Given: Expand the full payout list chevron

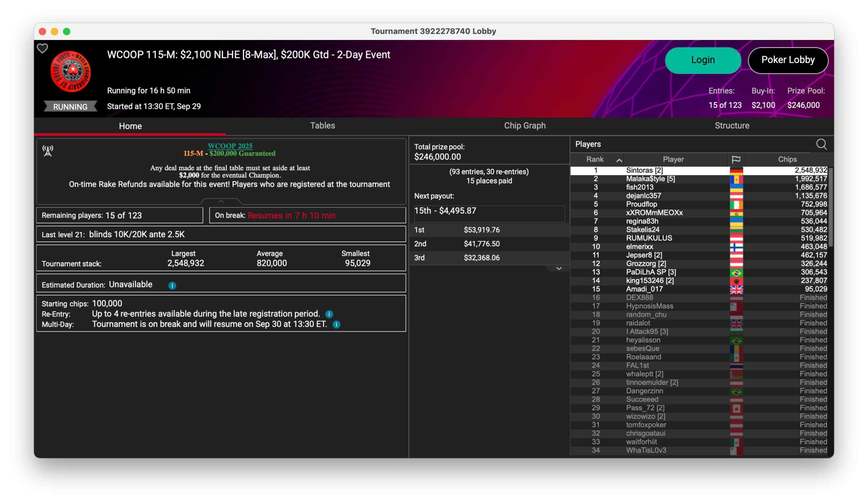Looking at the screenshot, I should click(559, 268).
